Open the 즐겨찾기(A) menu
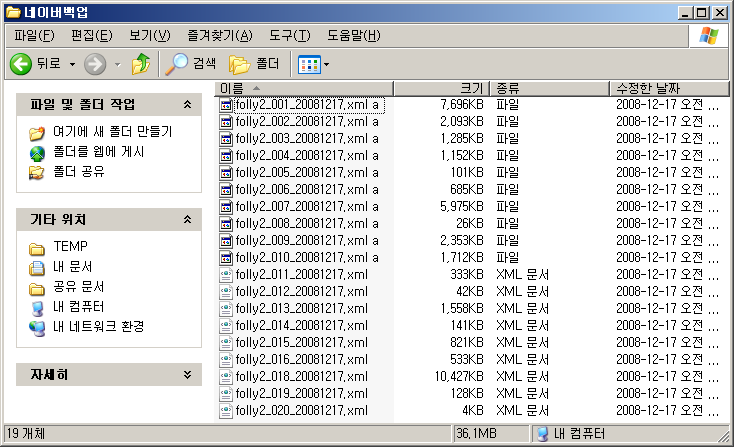This screenshot has width=734, height=447. [x=220, y=36]
